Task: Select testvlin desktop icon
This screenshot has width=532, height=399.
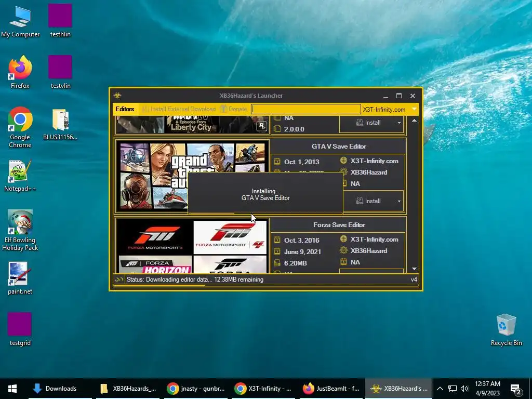Action: (x=60, y=72)
